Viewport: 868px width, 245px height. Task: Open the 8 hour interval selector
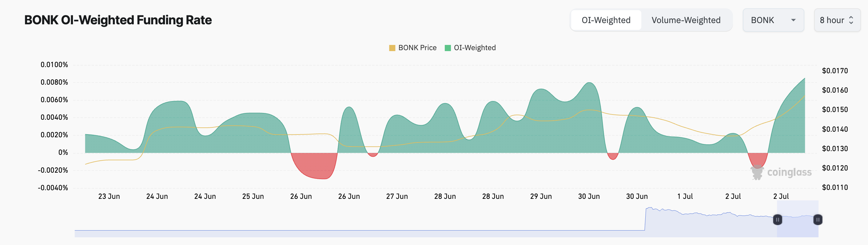tap(837, 20)
